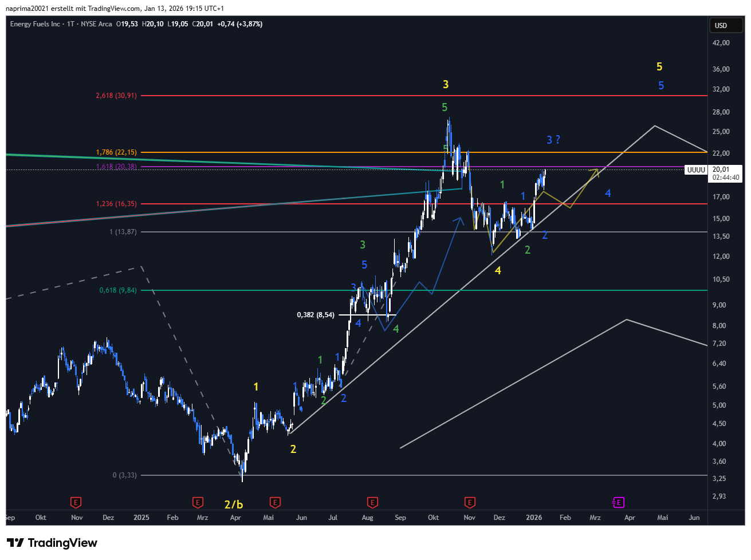The height and width of the screenshot is (560, 751).
Task: Click the UUUU price label tag
Action: click(x=696, y=170)
